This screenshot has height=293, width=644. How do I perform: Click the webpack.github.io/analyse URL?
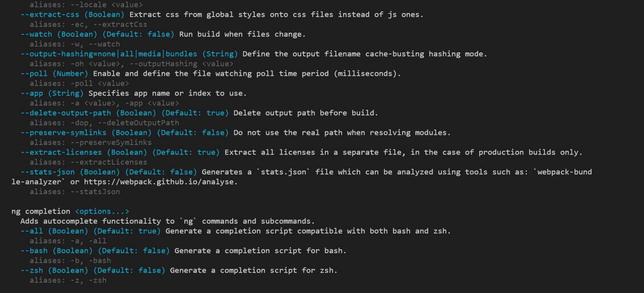(161, 182)
